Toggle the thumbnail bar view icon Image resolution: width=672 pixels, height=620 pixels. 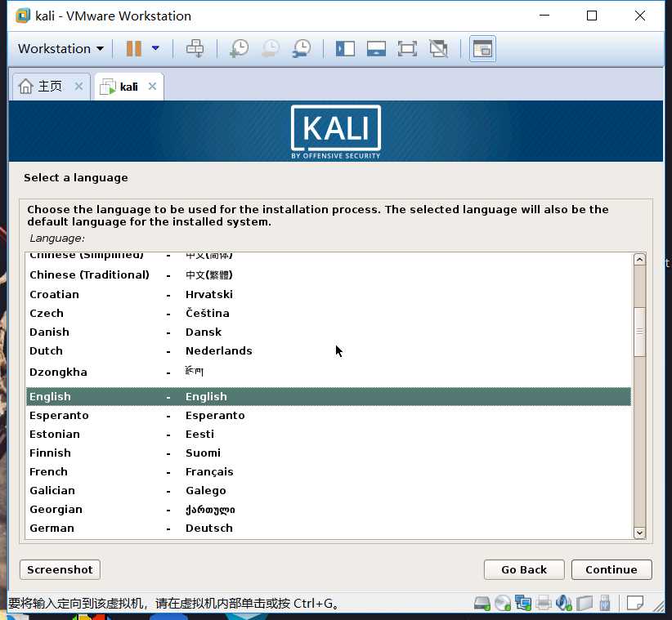point(376,48)
